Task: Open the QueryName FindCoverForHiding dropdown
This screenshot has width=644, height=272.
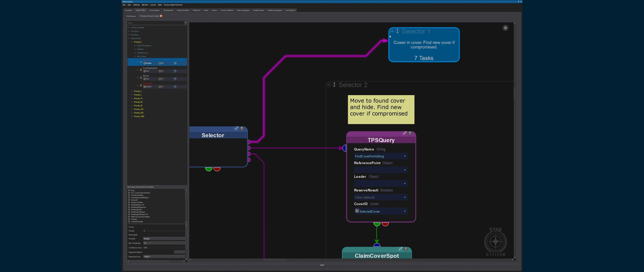Action: (x=380, y=156)
